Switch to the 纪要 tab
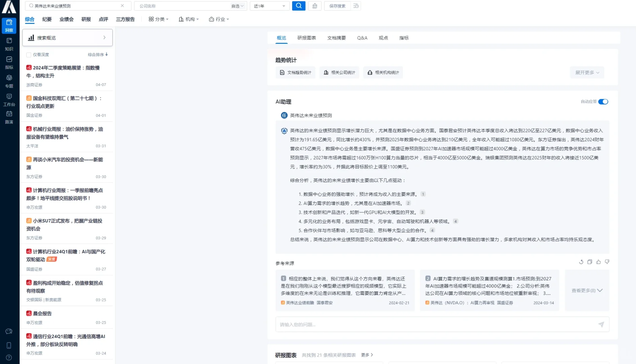636x364 pixels. point(47,19)
